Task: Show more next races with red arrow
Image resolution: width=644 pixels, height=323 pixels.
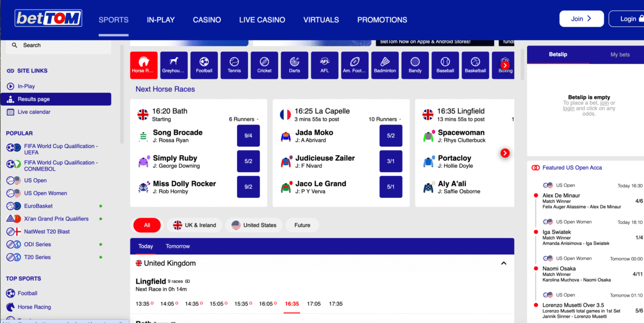Action: click(x=505, y=153)
